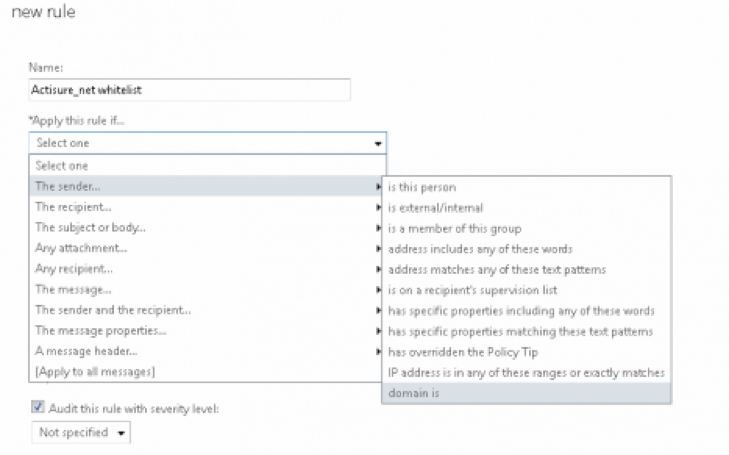
Task: Choose the 'domain is' submenu option
Action: [526, 393]
